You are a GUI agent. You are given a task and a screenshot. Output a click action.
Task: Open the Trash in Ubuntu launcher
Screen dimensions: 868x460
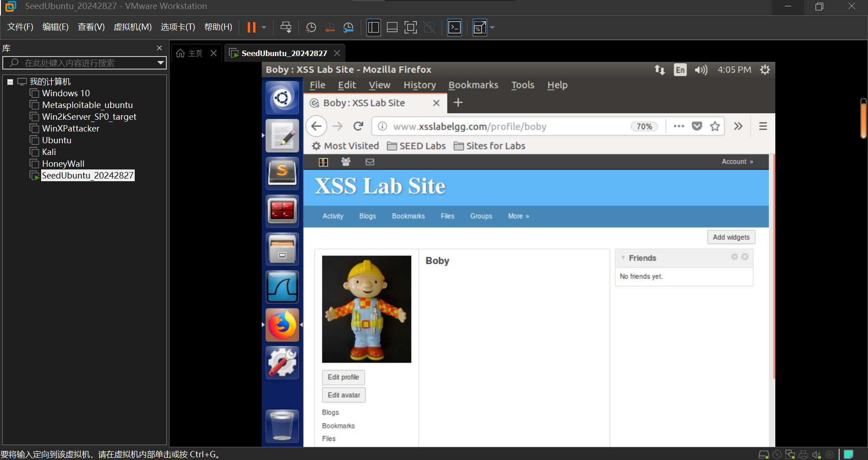[282, 426]
